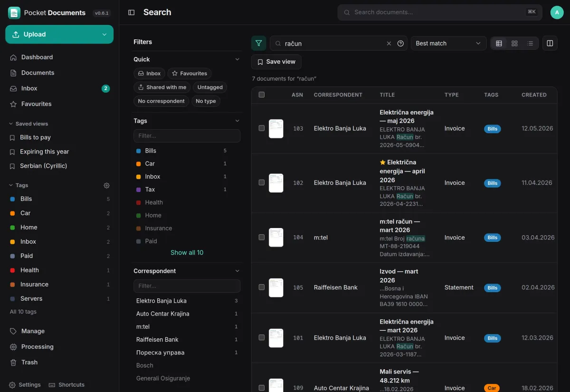
Task: Open Favourites in the sidebar
Action: click(59, 104)
